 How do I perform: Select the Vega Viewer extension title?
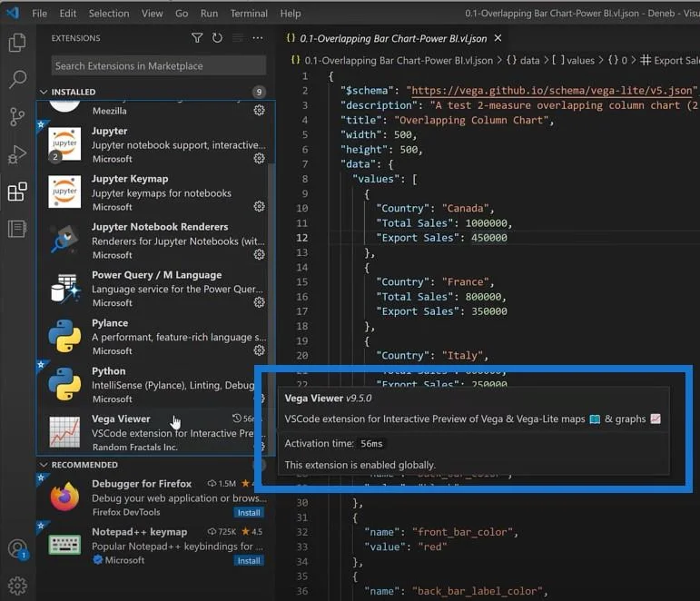(121, 419)
